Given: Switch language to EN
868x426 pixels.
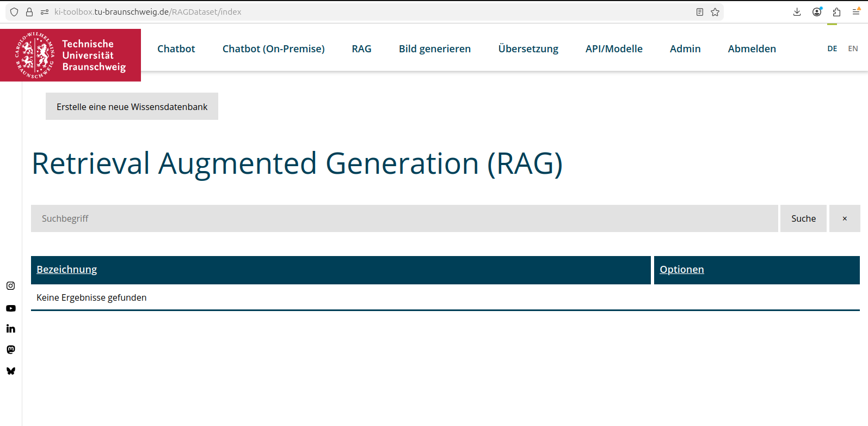Looking at the screenshot, I should tap(853, 48).
